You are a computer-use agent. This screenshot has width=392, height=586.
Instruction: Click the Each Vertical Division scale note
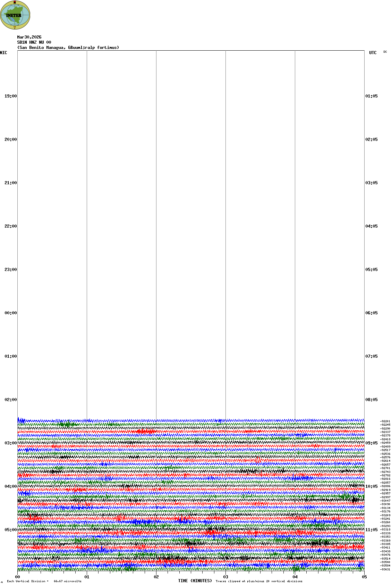coord(44,581)
